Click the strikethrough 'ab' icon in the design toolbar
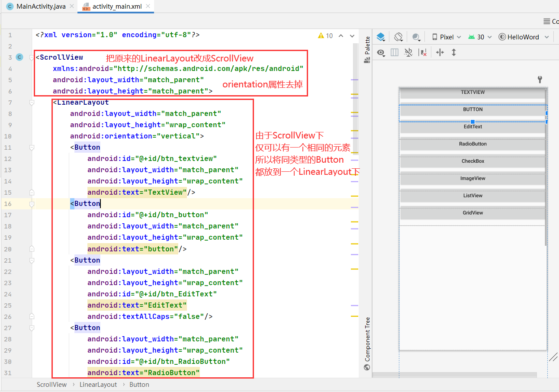Viewport: 559px width, 392px height. click(x=408, y=52)
